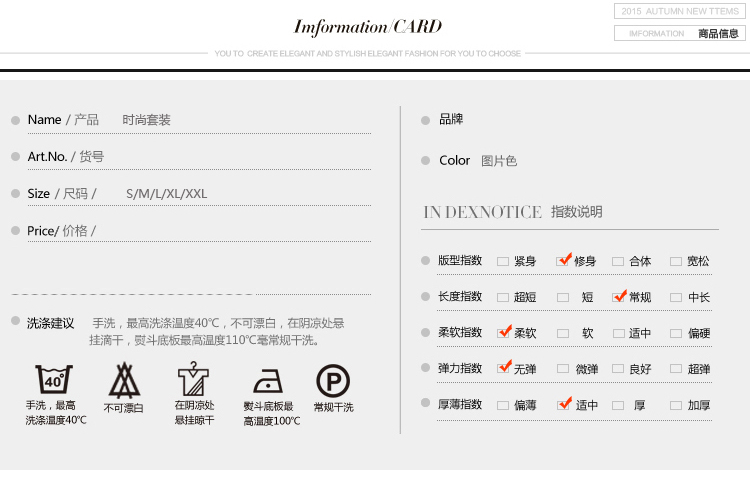This screenshot has height=478, width=750.
Task: Click the hang dry in shade icon
Action: pos(193,380)
